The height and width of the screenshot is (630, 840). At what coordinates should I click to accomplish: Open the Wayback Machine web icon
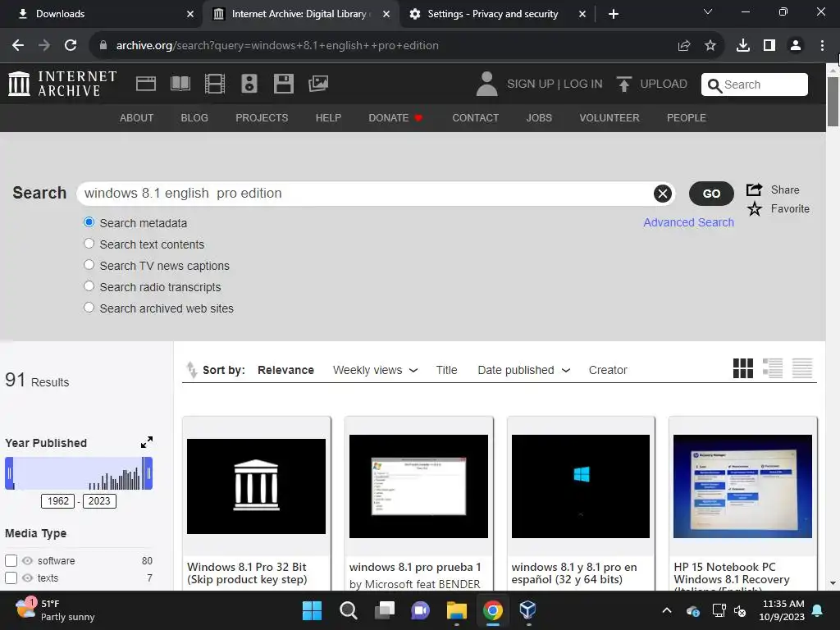tap(146, 84)
